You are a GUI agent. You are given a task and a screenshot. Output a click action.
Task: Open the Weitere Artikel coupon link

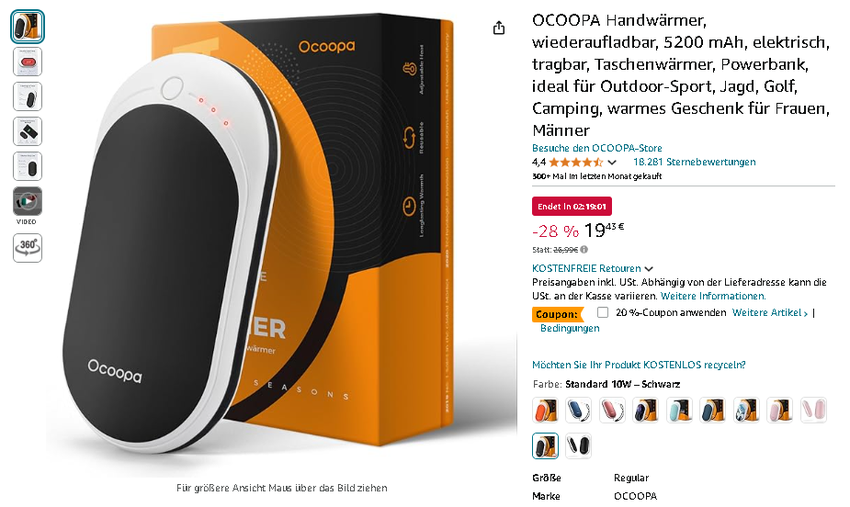pyautogui.click(x=770, y=313)
